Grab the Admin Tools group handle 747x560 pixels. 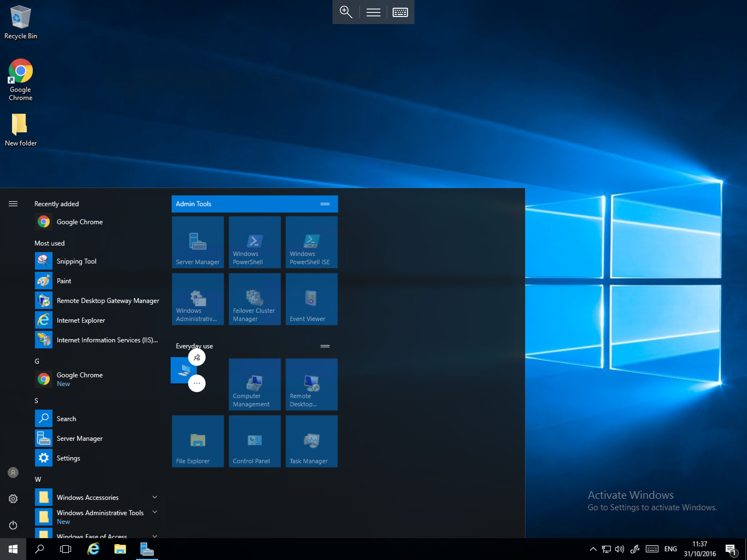point(325,204)
